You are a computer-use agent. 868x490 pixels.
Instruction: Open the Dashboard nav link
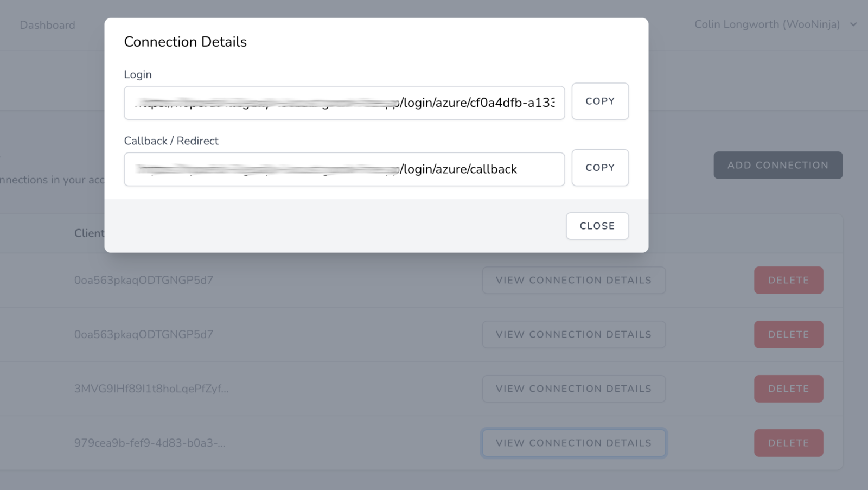coord(47,25)
